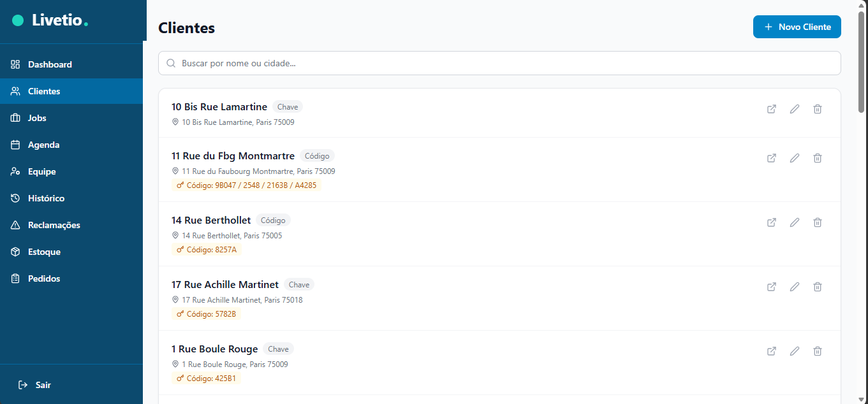Click the 11 Rue du Fbg Montmartre name

[233, 155]
